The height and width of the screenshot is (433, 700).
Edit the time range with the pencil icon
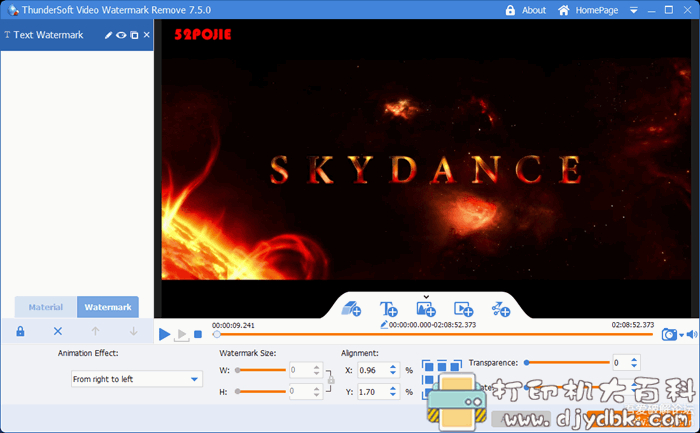pos(383,325)
